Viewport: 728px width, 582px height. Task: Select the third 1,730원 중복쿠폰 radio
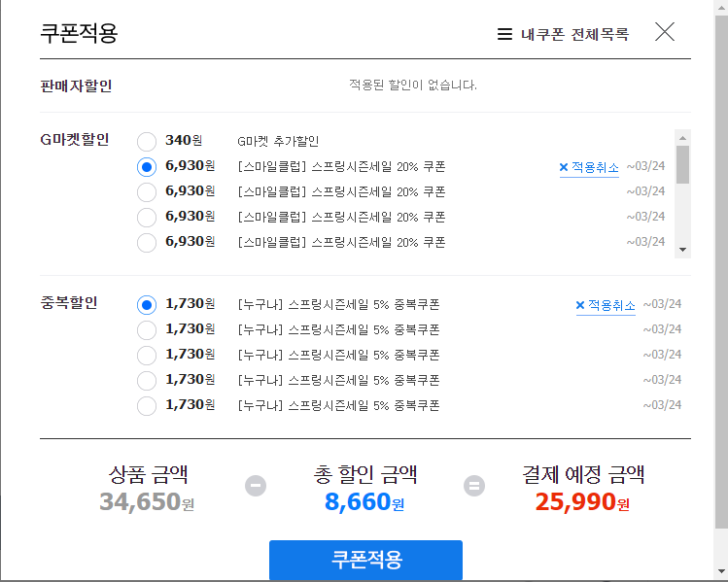[x=147, y=355]
